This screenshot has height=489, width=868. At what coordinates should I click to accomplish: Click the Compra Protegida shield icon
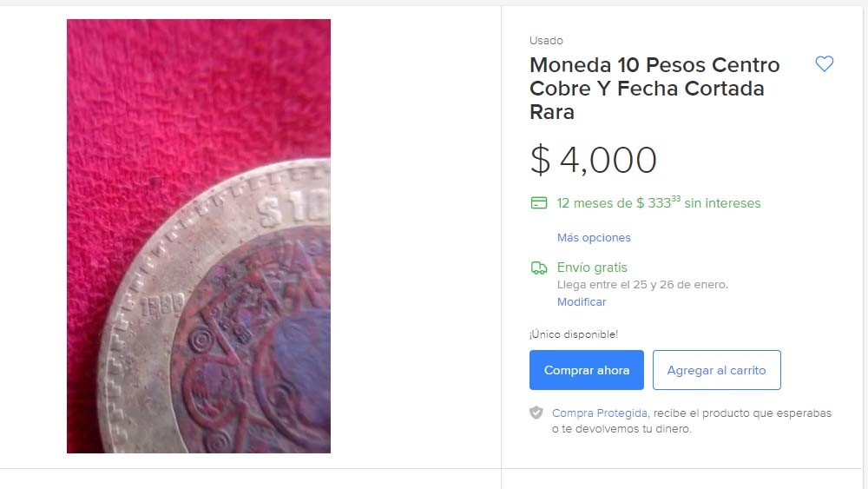click(x=536, y=413)
